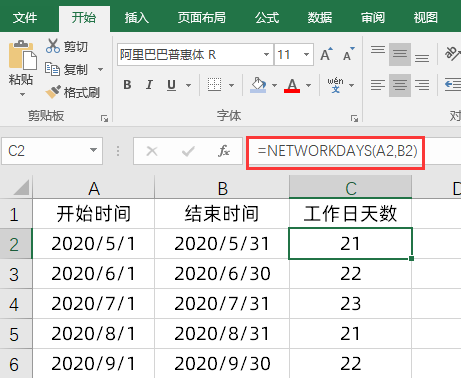This screenshot has width=461, height=378.
Task: Expand the font size dropdown
Action: pos(306,54)
